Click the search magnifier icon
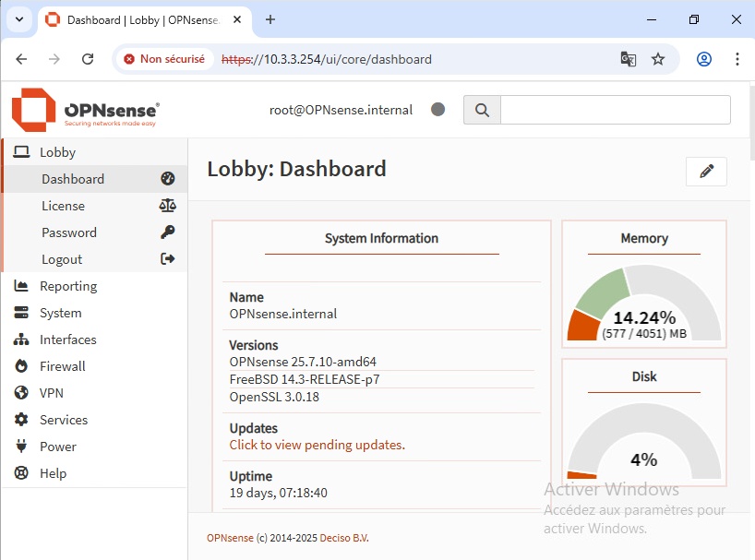The height and width of the screenshot is (560, 755). (482, 110)
